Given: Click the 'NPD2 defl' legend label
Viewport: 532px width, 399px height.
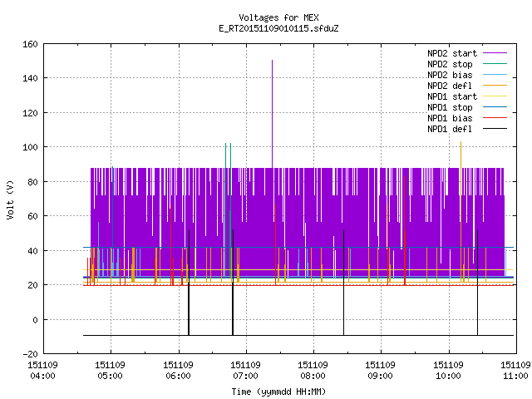Looking at the screenshot, I should point(450,86).
